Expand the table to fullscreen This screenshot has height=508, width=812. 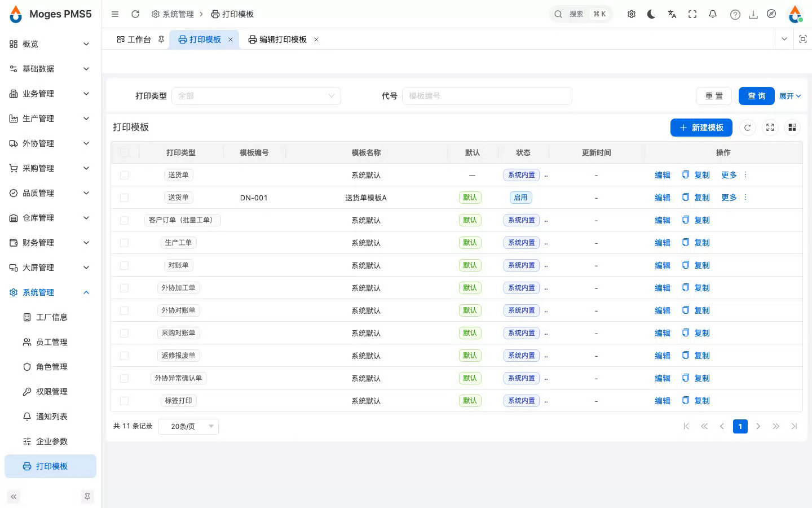pos(770,128)
